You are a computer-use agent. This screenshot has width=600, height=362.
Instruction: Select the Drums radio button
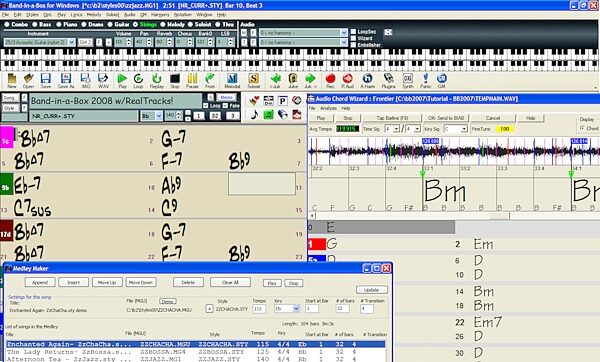click(84, 24)
